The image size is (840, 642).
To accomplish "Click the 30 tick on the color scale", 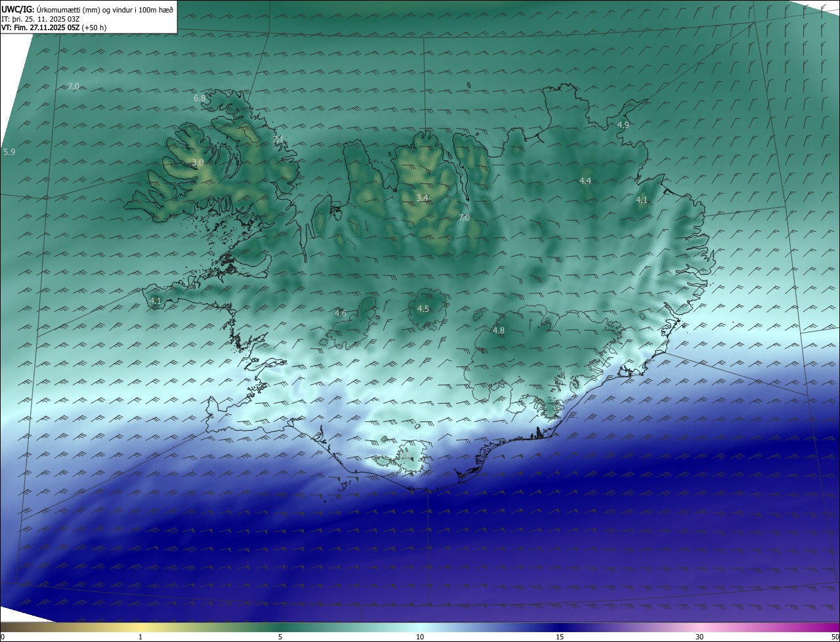I will pos(700,637).
